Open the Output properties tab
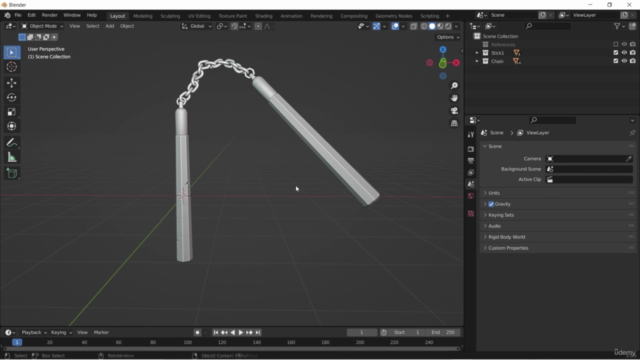The height and width of the screenshot is (360, 640). [x=471, y=161]
